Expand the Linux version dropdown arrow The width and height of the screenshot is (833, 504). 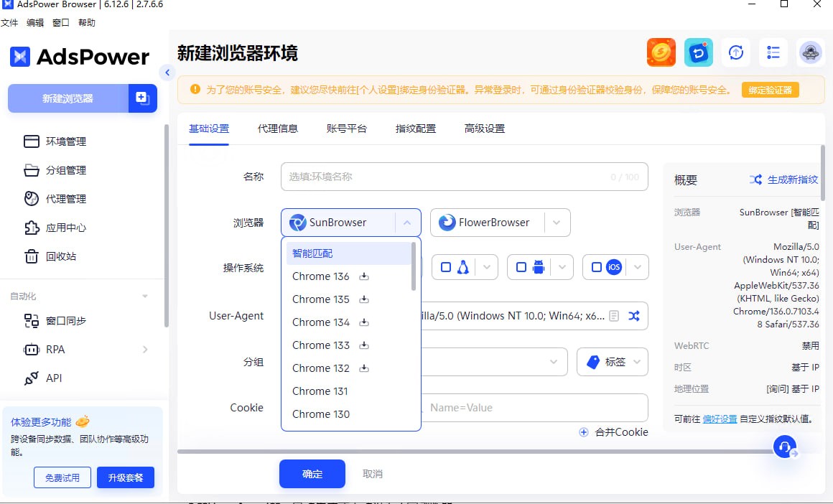pyautogui.click(x=487, y=267)
